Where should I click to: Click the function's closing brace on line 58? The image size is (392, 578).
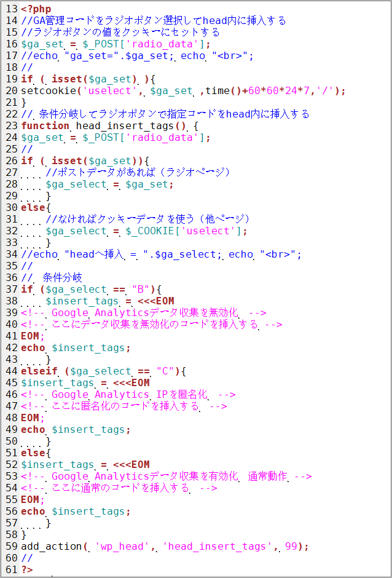coord(24,534)
